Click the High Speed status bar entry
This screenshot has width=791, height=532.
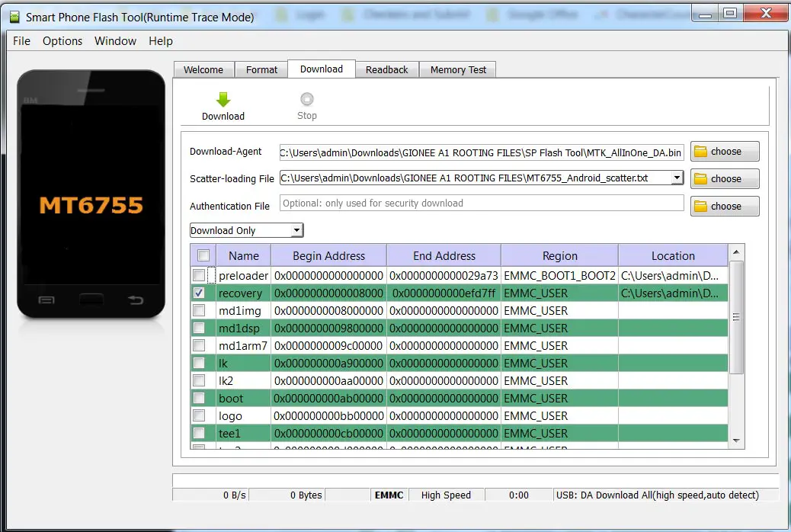tap(446, 495)
